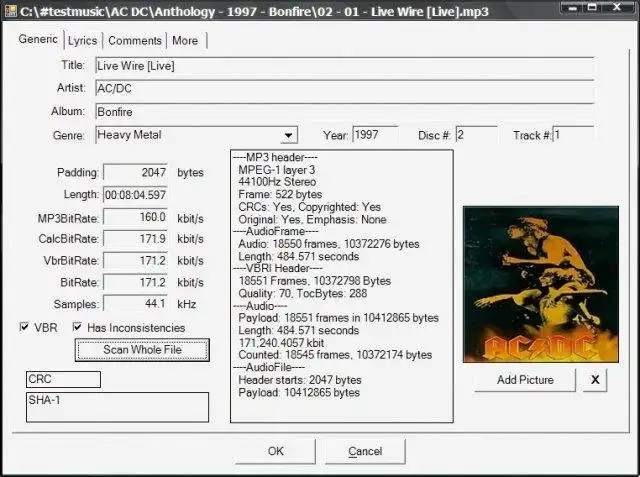This screenshot has height=477, width=640.
Task: Click the Length field 00:08:04.597
Action: [135, 195]
